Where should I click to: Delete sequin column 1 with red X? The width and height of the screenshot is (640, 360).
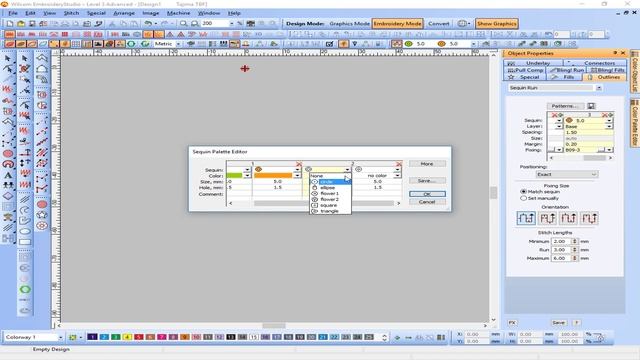click(x=299, y=164)
